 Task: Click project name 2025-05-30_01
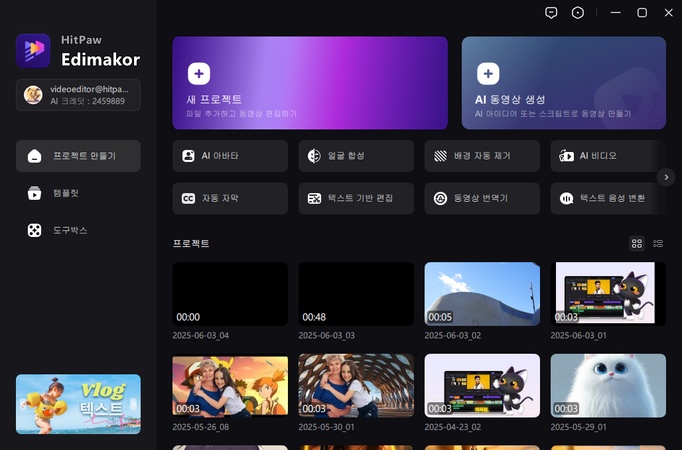(x=327, y=427)
